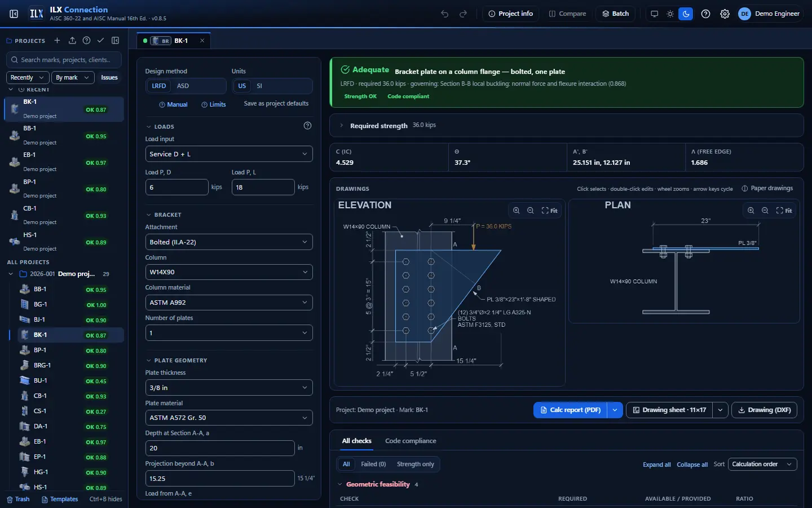812x508 pixels.
Task: Collapse the Plate Geometry section
Action: pyautogui.click(x=176, y=360)
